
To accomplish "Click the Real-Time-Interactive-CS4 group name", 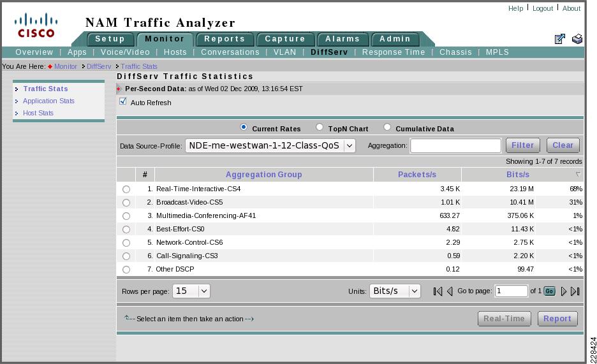I will tap(198, 189).
